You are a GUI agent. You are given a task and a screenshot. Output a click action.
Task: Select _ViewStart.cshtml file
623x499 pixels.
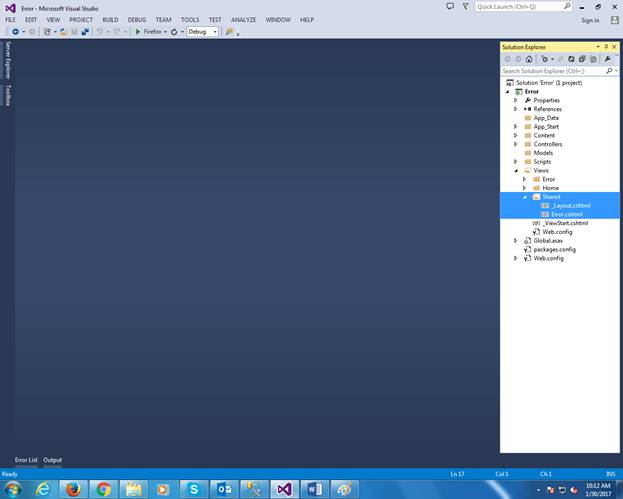(x=565, y=223)
